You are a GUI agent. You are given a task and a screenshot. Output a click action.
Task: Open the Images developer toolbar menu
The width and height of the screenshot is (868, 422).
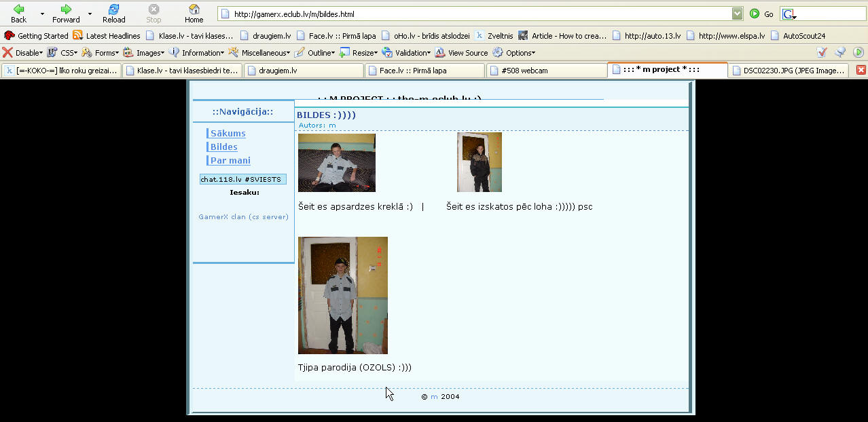(143, 53)
